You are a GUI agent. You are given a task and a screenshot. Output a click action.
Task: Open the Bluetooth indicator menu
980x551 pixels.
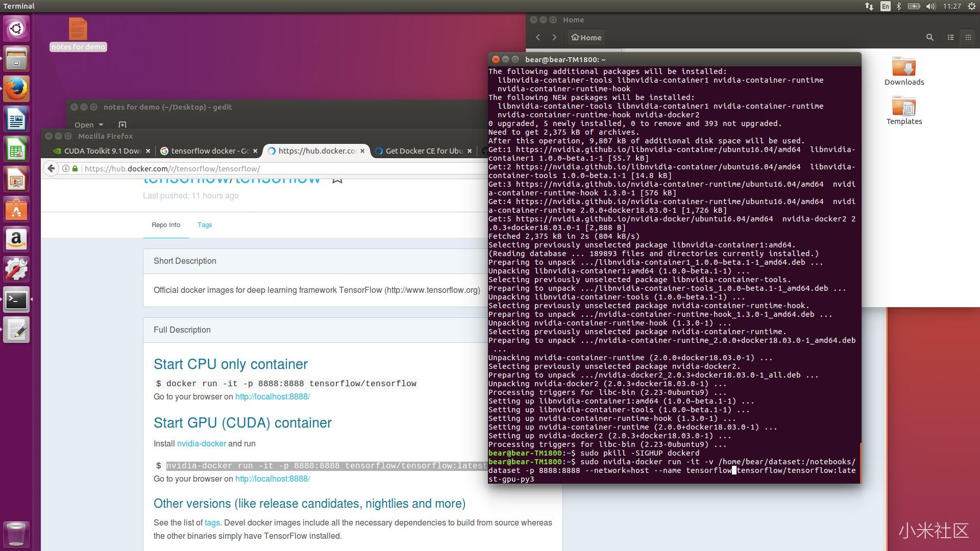coord(899,6)
